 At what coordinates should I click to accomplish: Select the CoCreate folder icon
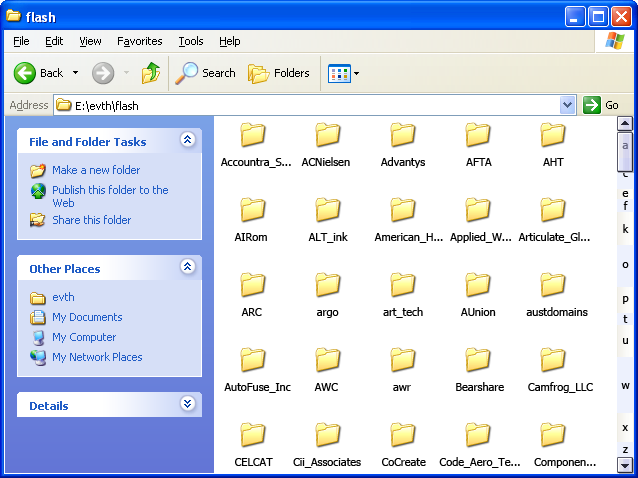tap(402, 434)
